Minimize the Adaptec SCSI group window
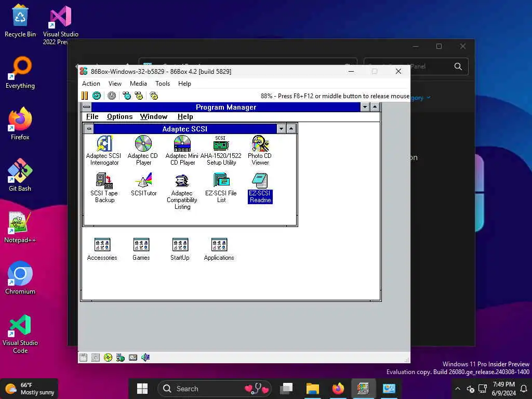 [281, 129]
